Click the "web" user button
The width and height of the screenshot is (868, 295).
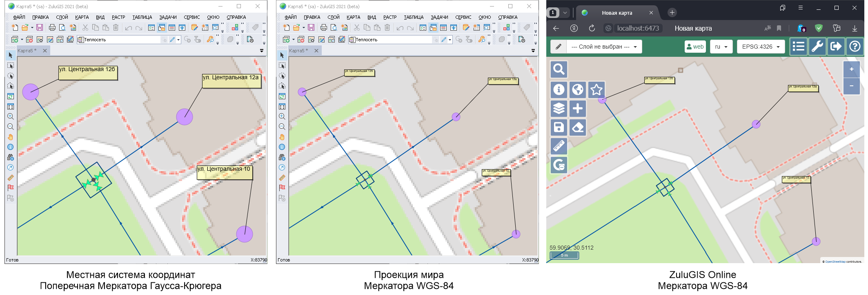click(695, 47)
